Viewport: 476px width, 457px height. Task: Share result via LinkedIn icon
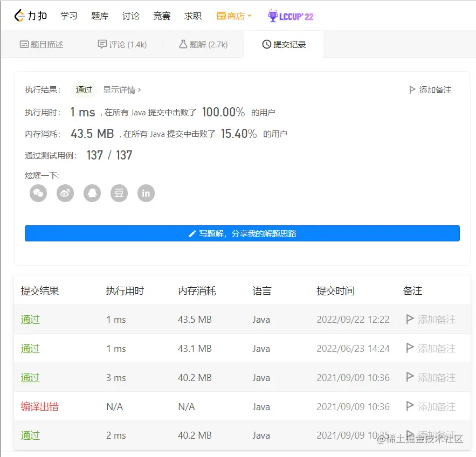pyautogui.click(x=146, y=193)
